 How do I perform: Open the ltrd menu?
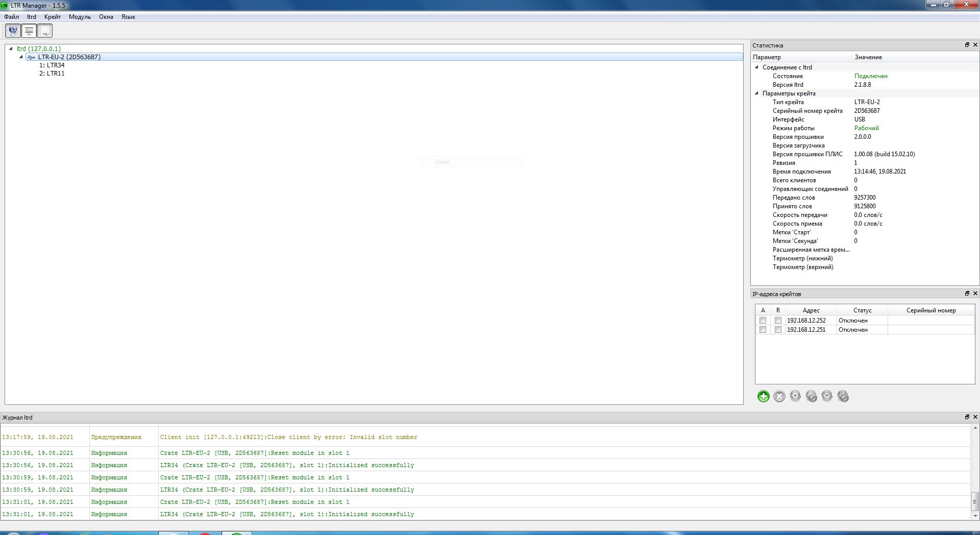(32, 17)
